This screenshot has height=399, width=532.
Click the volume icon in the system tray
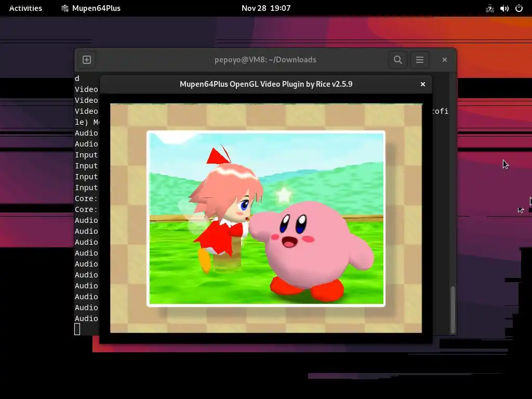click(504, 8)
